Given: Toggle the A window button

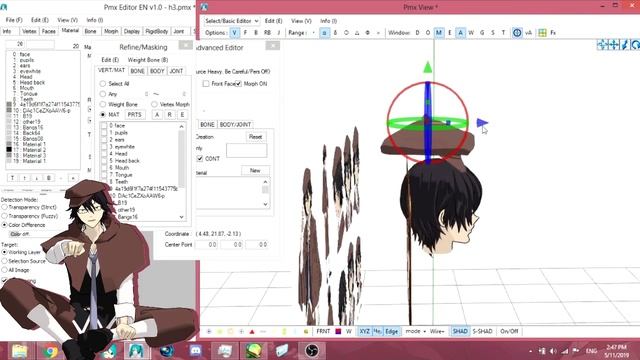Looking at the screenshot, I should pos(460,33).
